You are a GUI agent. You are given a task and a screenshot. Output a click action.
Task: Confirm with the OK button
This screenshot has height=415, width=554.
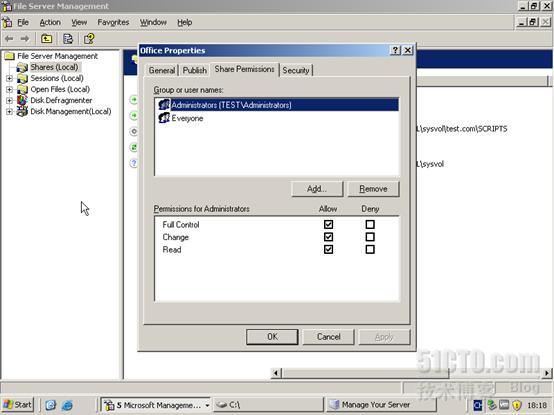pyautogui.click(x=272, y=337)
